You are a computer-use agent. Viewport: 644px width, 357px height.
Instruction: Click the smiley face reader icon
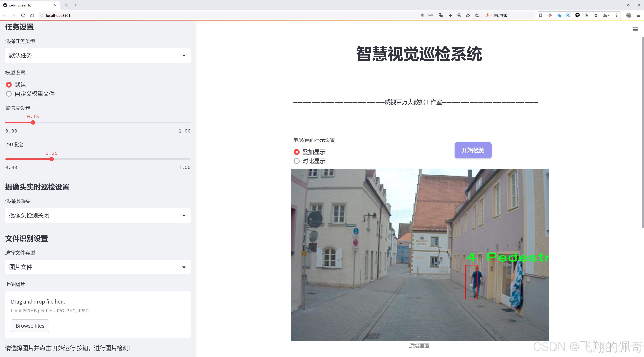[459, 15]
